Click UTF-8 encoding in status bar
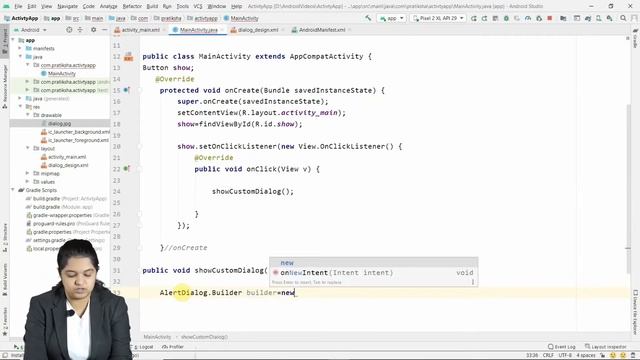The image size is (640, 360). tap(565, 355)
